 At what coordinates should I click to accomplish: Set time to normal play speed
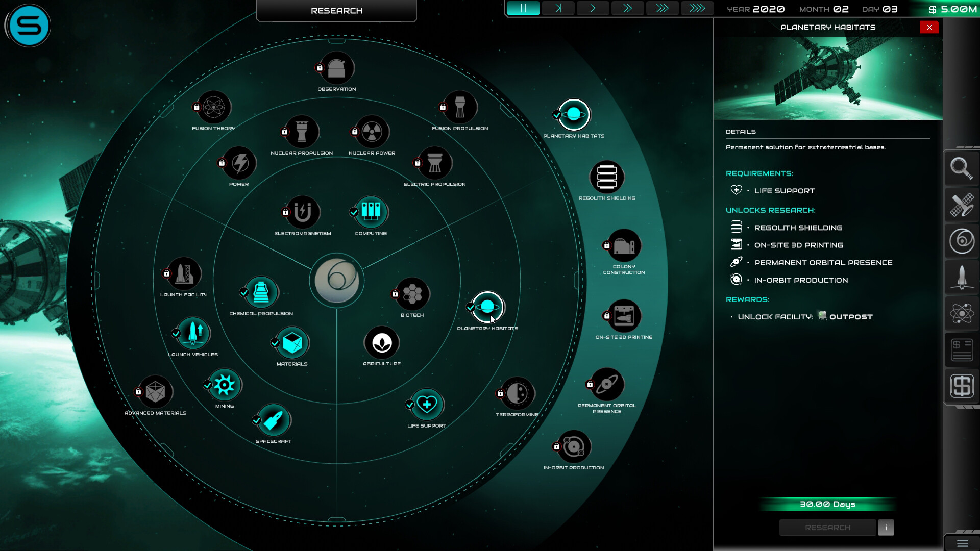593,8
